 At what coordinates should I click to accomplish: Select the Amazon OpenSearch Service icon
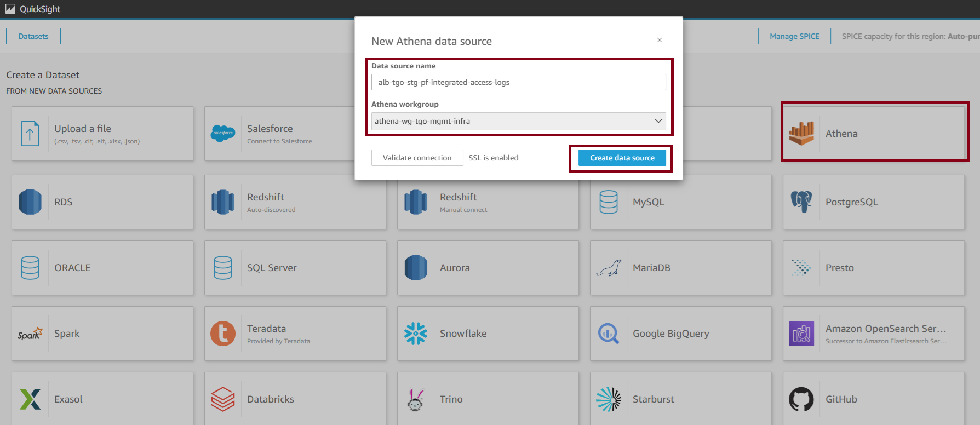point(801,334)
